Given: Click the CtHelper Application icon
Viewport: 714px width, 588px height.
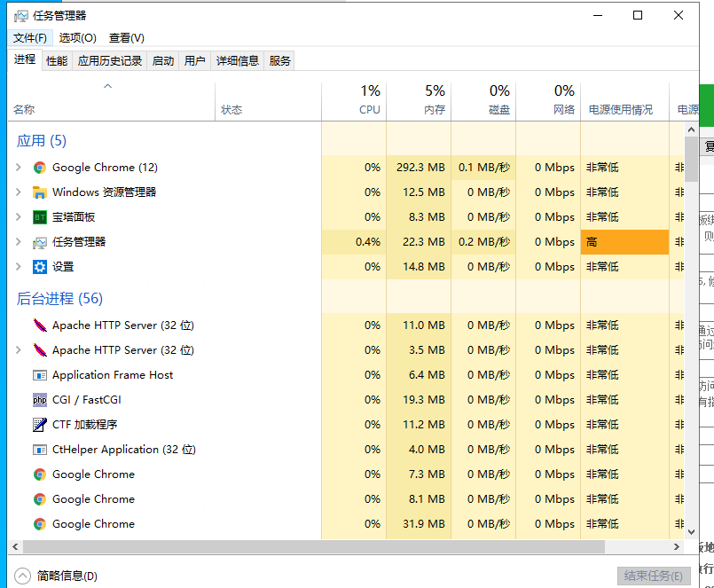Looking at the screenshot, I should (40, 450).
